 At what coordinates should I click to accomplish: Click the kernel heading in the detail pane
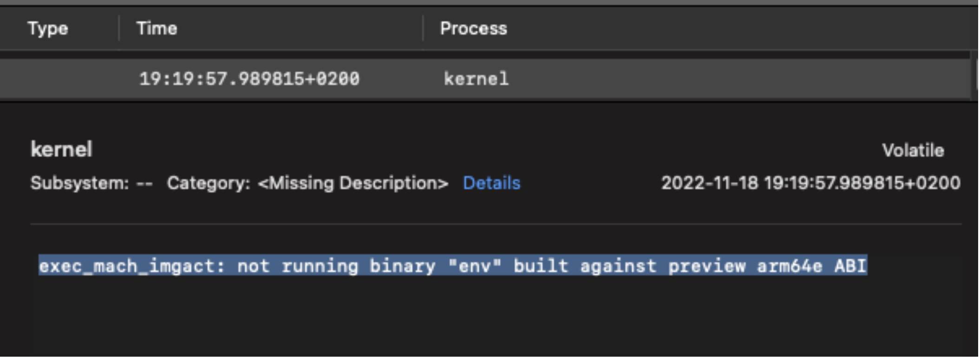[60, 149]
